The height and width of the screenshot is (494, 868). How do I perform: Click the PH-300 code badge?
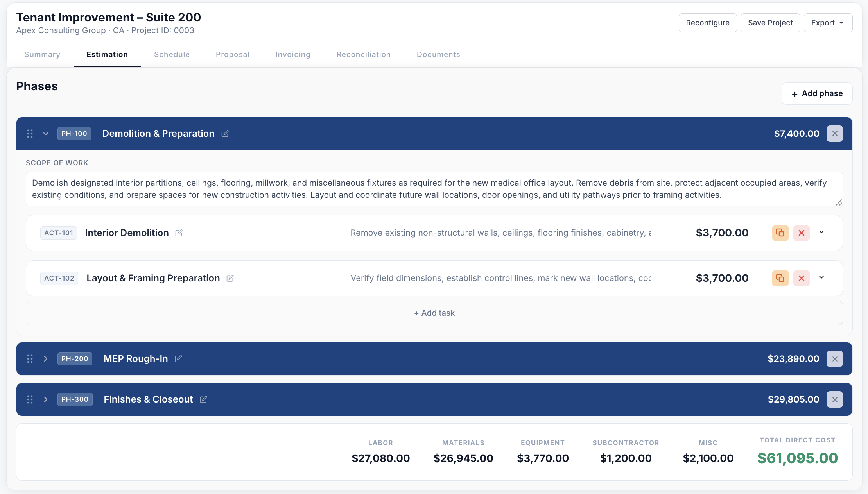(x=75, y=399)
